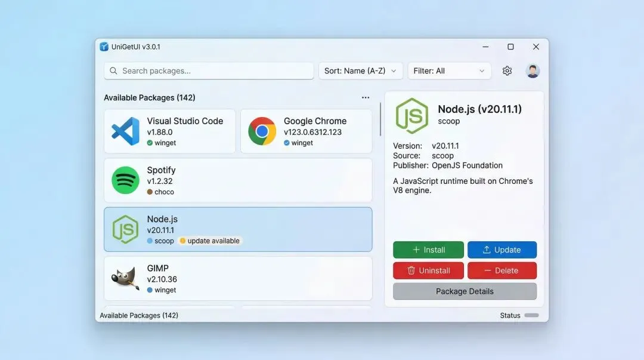Close the UniGetUI window
Screen dimensions: 644x360
click(536, 47)
